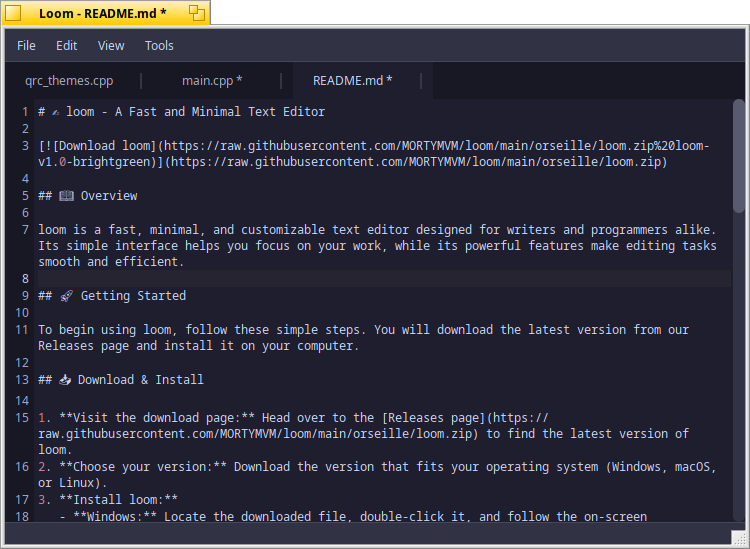Click the window icon in title bar
Screen dimensions: 750x549
click(x=13, y=13)
